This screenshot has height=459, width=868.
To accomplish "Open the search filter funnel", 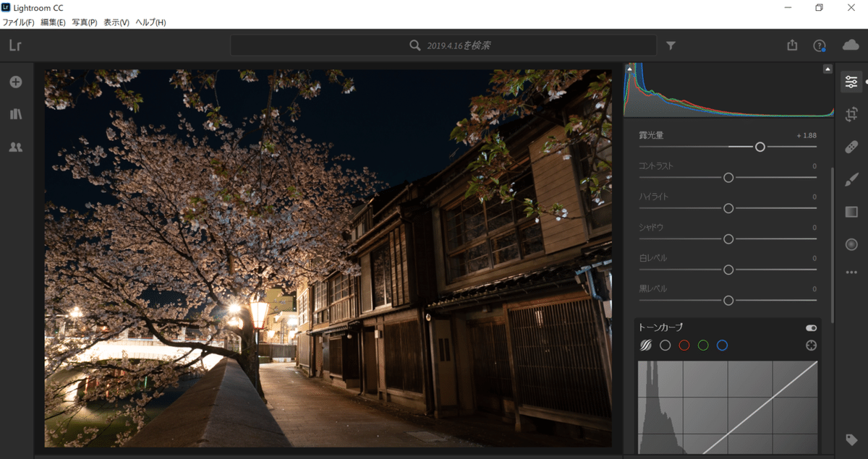I will pos(671,46).
